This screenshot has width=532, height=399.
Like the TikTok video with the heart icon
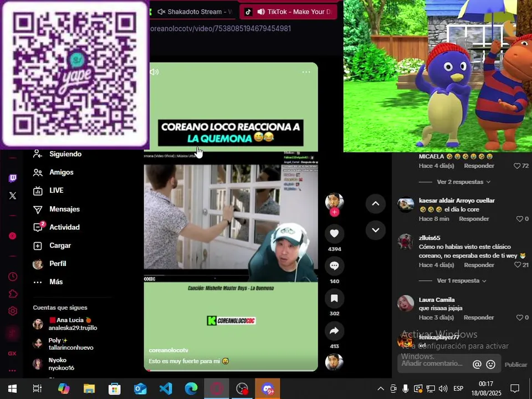pyautogui.click(x=334, y=233)
